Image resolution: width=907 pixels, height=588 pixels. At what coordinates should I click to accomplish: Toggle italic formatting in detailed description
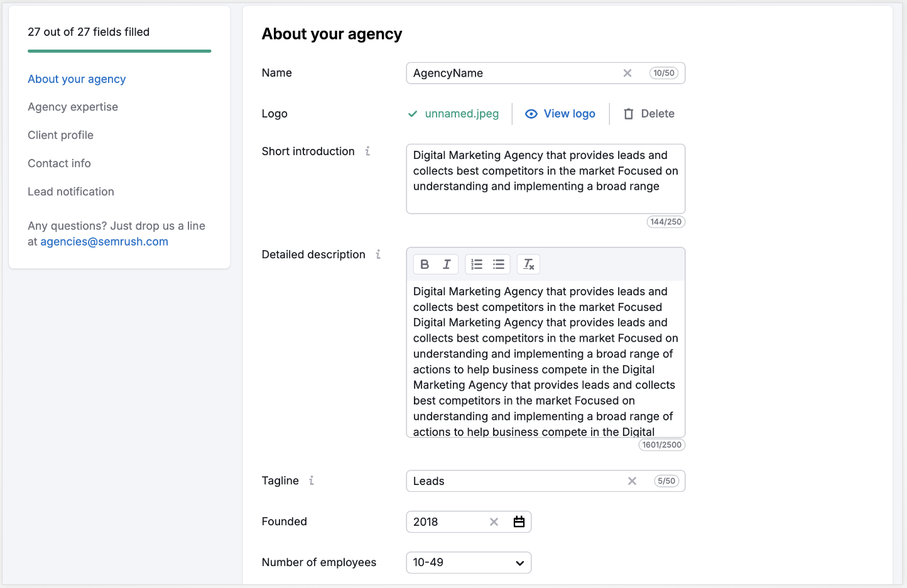[447, 264]
